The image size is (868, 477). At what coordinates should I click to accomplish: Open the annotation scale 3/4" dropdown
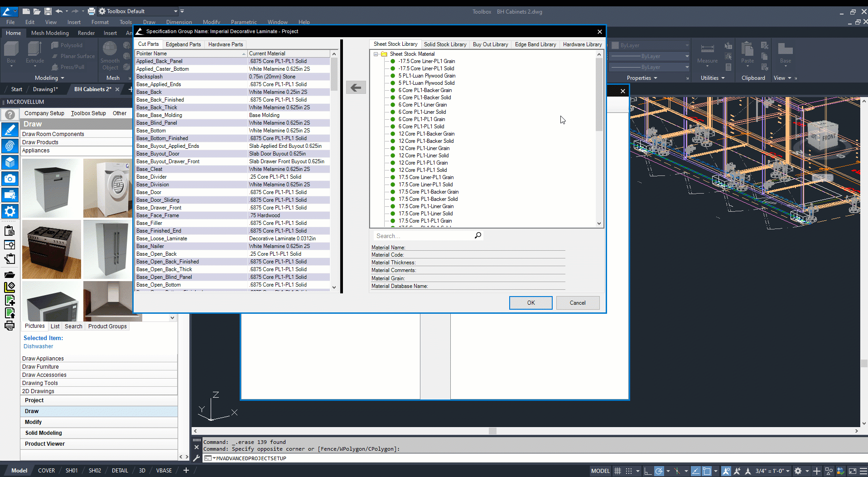[x=773, y=471]
